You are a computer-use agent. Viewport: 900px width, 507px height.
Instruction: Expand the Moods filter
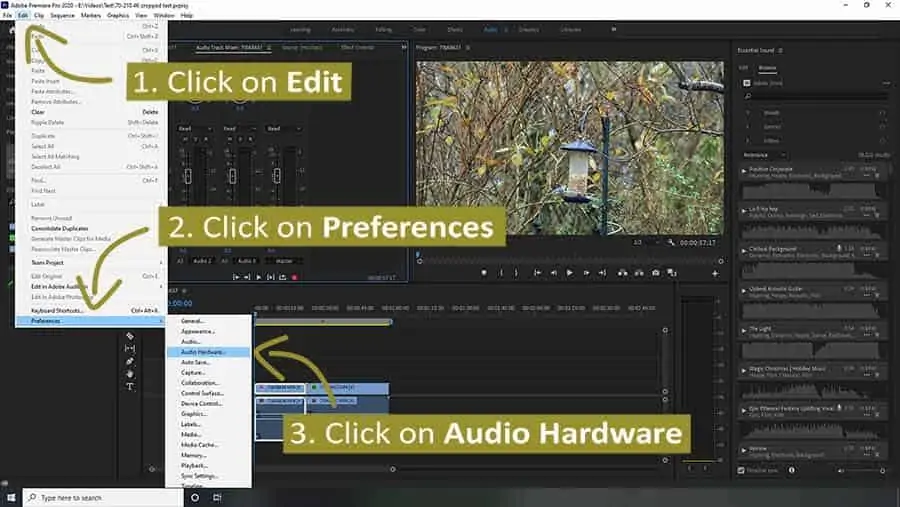point(747,113)
